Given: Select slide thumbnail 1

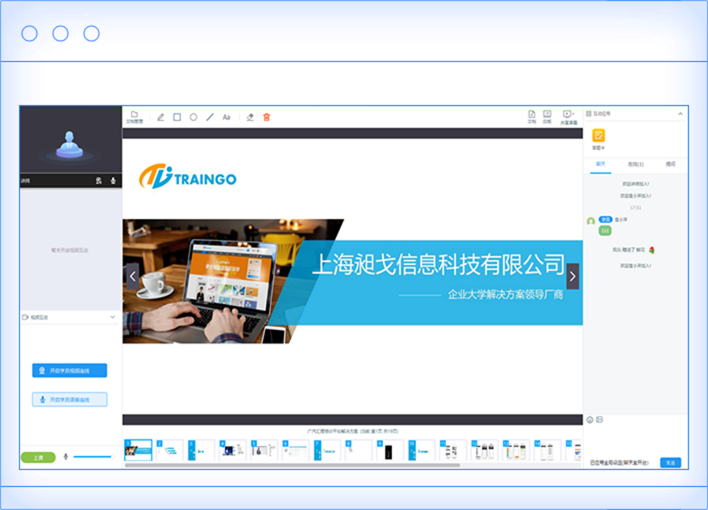Looking at the screenshot, I should (138, 450).
